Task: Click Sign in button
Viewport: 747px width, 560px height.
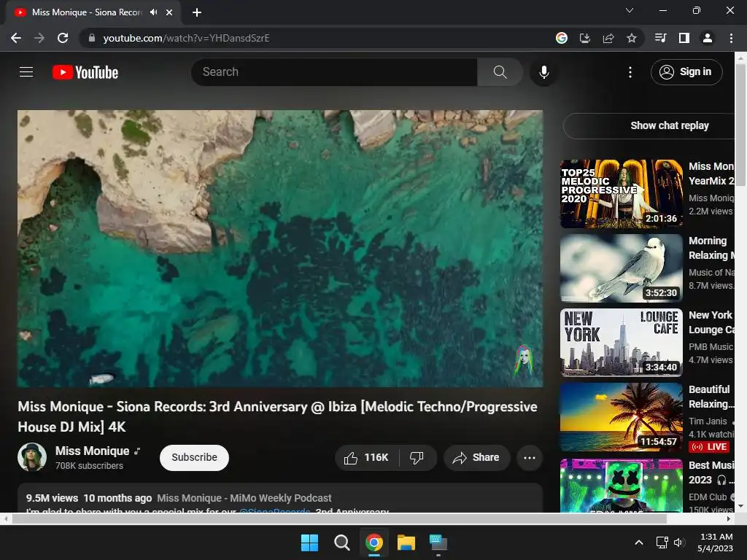Action: 686,72
